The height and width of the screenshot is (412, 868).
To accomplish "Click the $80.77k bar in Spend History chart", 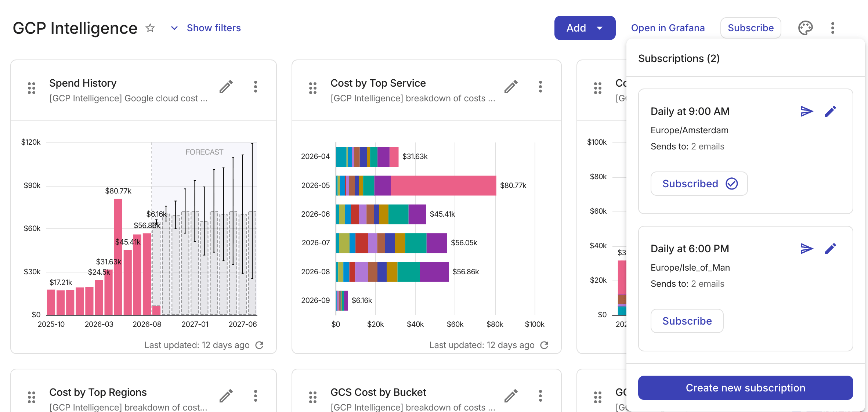I will [118, 257].
